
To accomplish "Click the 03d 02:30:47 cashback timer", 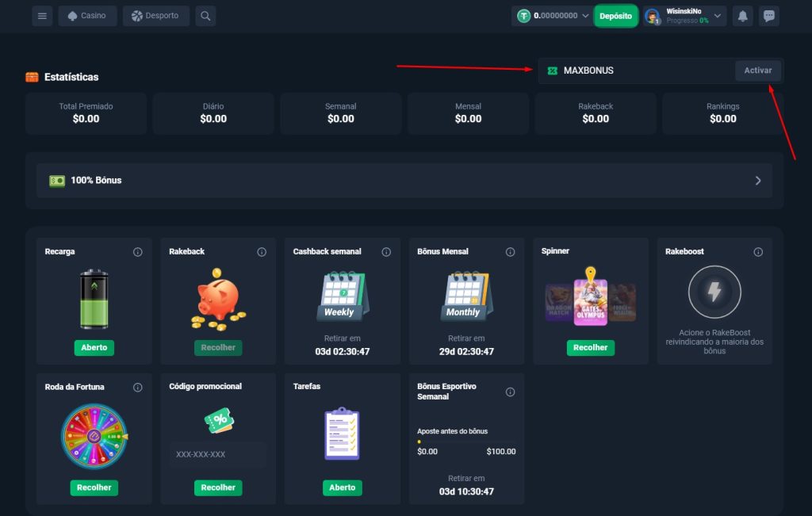I will (x=343, y=352).
